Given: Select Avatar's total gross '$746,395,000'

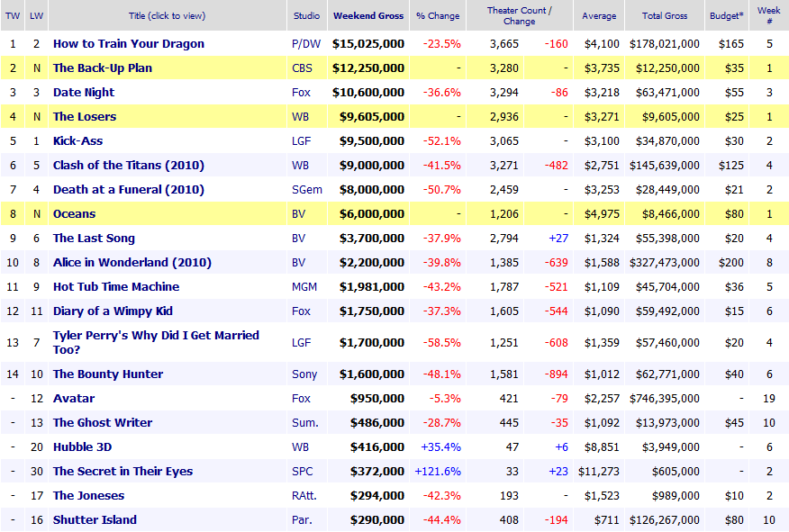Looking at the screenshot, I should click(x=664, y=398).
